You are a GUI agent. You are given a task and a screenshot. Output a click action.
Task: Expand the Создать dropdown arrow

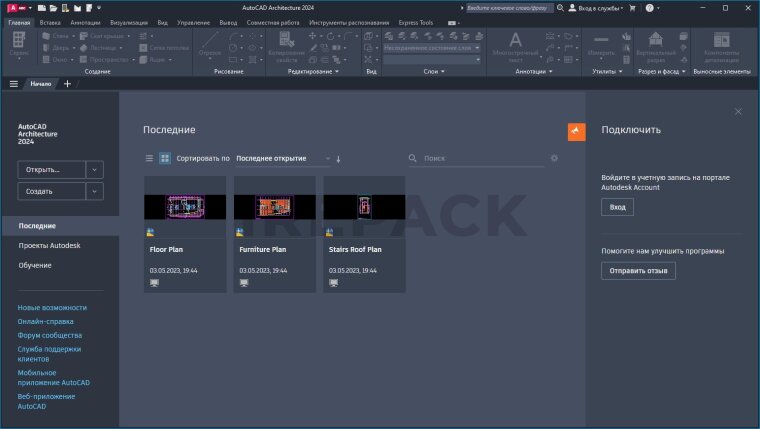pyautogui.click(x=95, y=191)
